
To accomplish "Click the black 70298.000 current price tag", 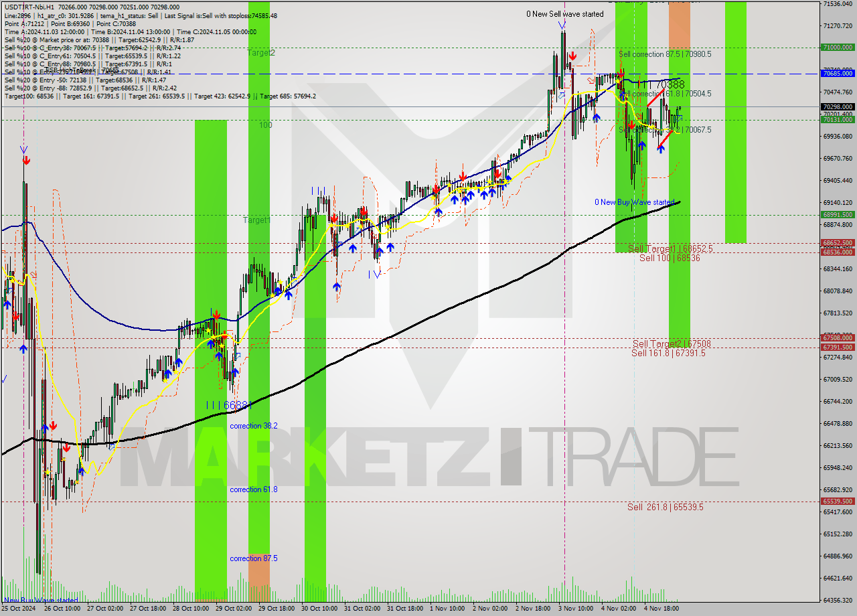I will (x=838, y=106).
